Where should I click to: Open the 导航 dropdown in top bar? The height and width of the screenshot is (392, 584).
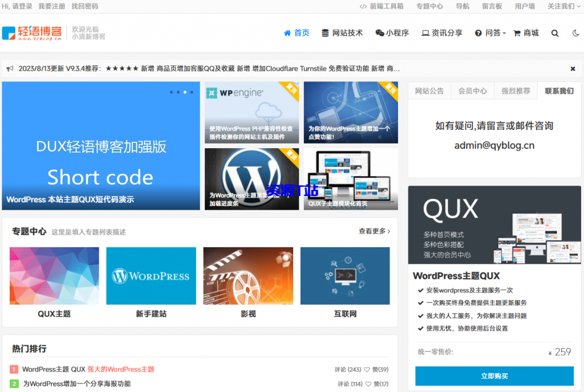[463, 6]
